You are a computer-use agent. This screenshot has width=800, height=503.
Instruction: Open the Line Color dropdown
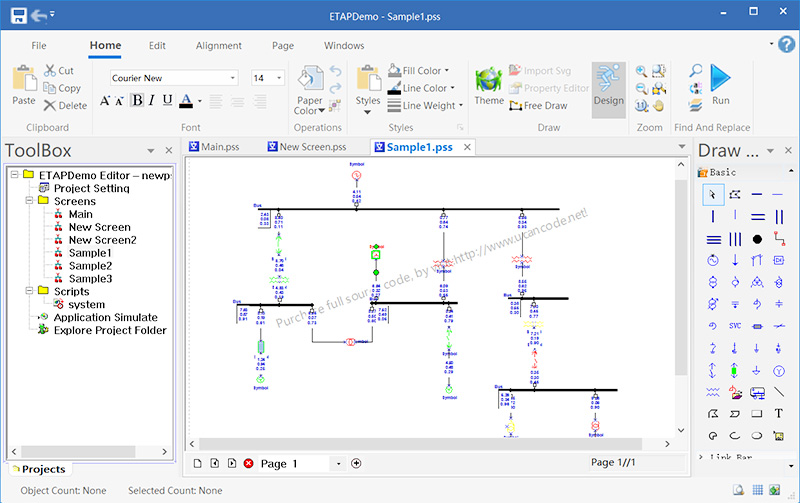(452, 88)
